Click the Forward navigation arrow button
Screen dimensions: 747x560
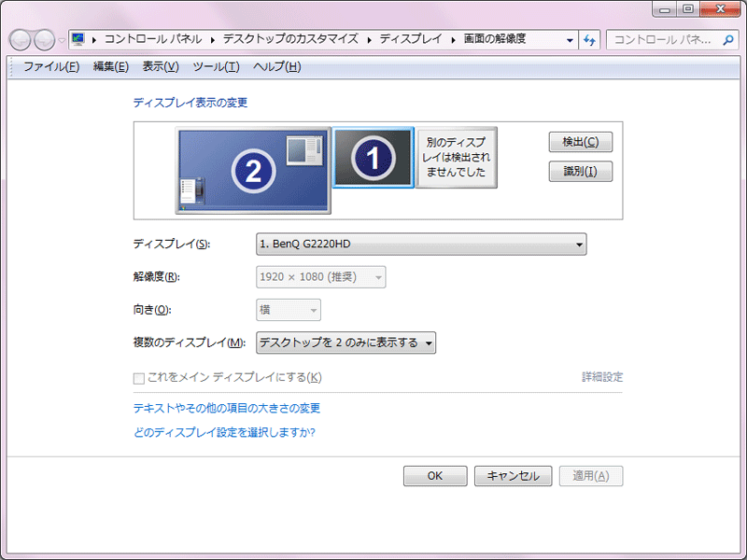pos(44,40)
